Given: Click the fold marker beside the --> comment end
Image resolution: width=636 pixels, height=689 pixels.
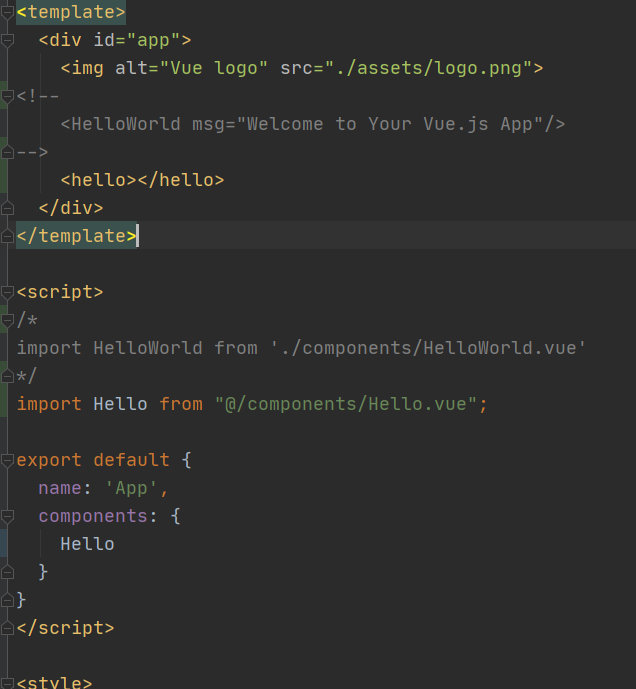Looking at the screenshot, I should coord(9,152).
